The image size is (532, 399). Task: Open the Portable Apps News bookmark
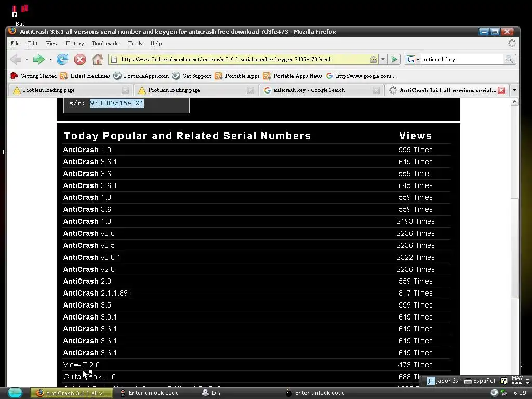[x=292, y=76]
